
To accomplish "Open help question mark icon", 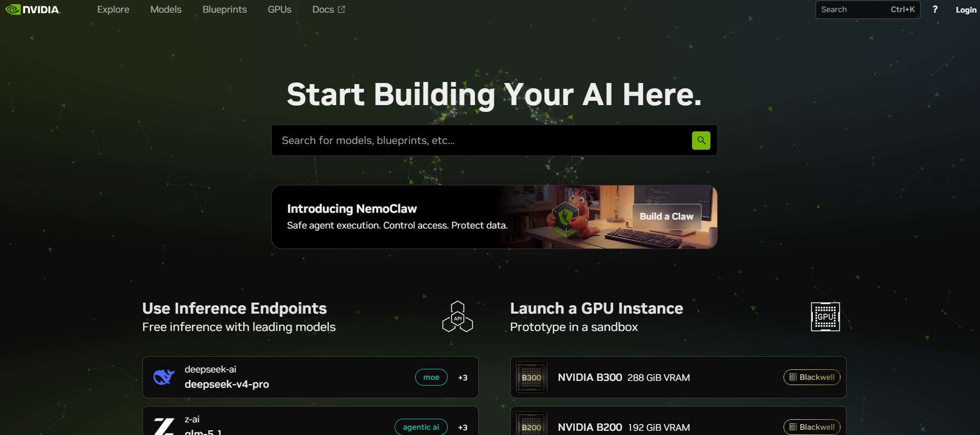I will click(935, 9).
